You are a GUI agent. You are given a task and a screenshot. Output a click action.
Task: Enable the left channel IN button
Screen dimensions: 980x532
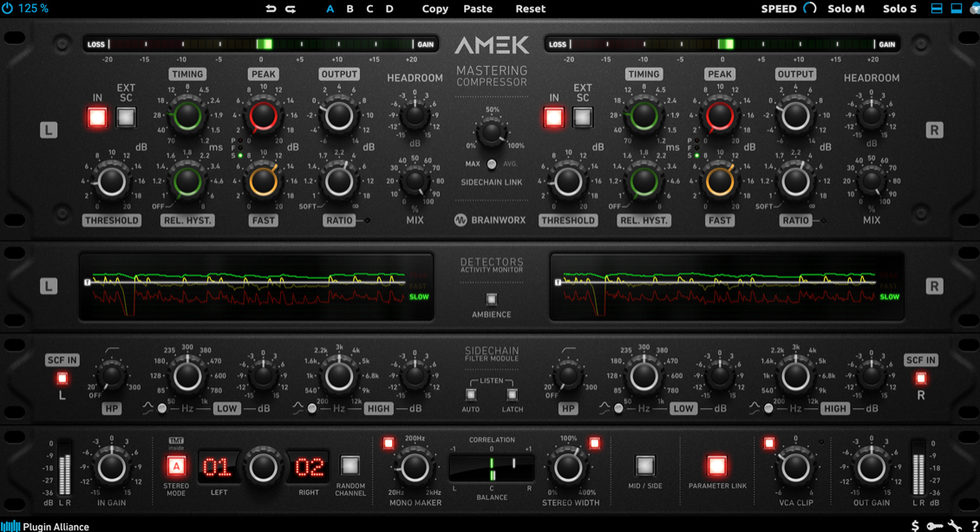pyautogui.click(x=98, y=116)
